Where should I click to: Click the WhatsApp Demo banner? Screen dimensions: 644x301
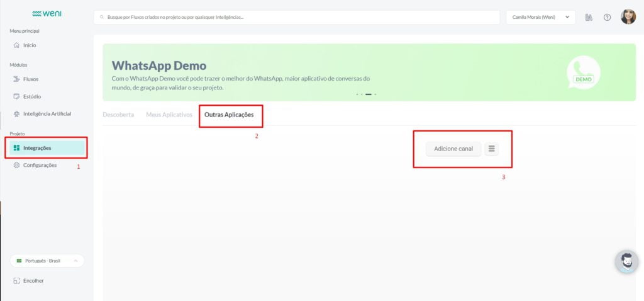369,72
